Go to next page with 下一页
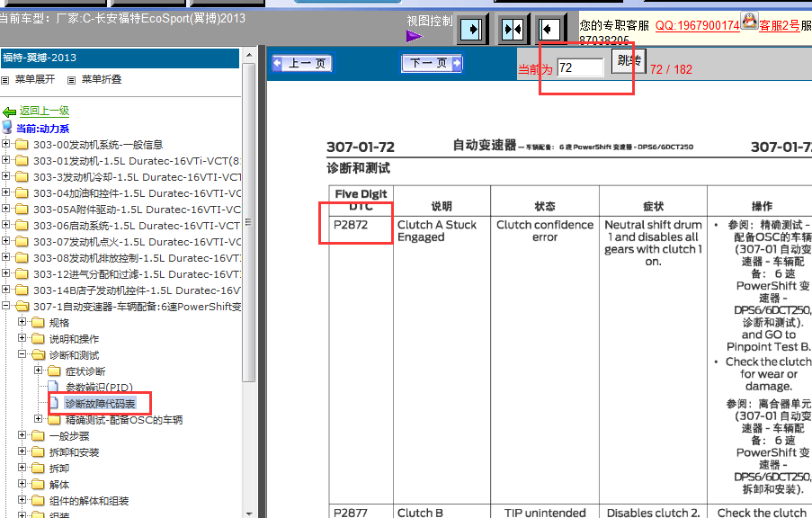The width and height of the screenshot is (812, 518). click(x=432, y=64)
